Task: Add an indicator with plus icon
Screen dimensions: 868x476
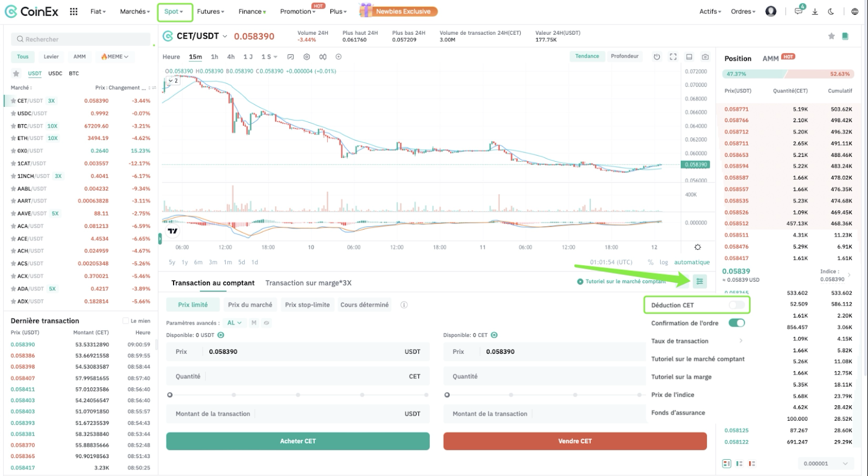Action: pyautogui.click(x=339, y=57)
